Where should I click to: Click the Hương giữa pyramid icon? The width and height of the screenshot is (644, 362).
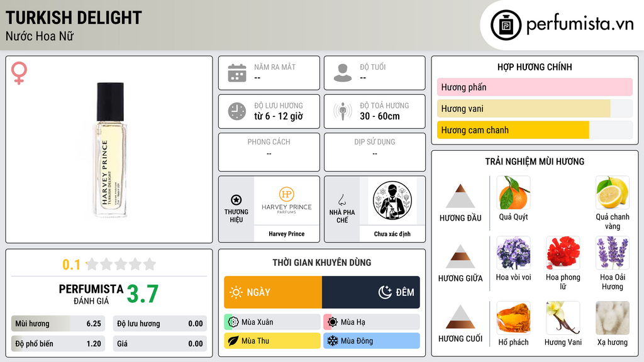click(x=460, y=256)
